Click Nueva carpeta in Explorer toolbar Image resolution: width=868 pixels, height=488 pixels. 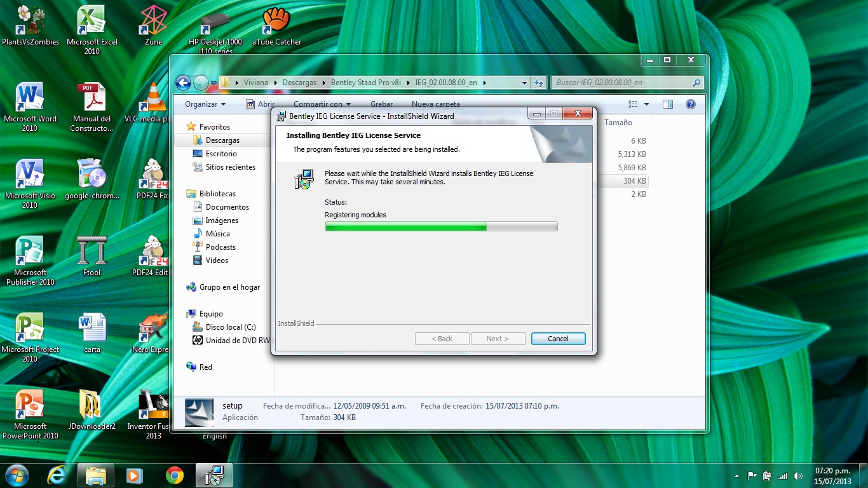(435, 104)
